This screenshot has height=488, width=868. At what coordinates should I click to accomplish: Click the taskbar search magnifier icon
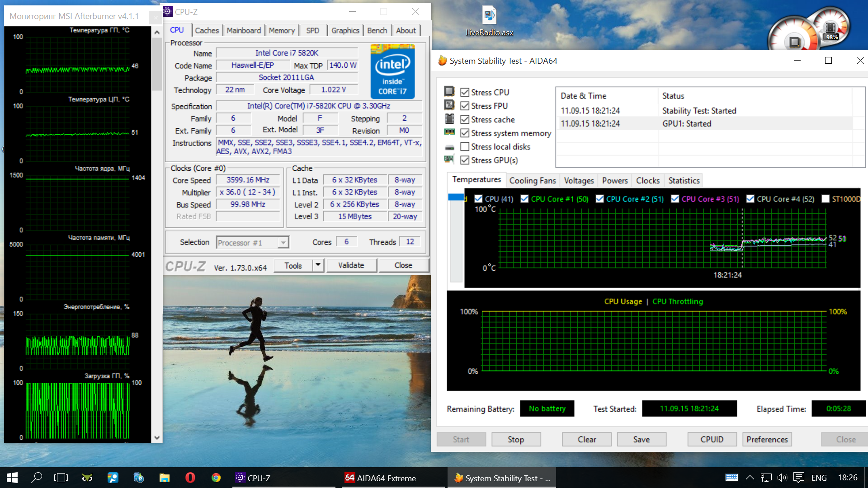point(37,478)
